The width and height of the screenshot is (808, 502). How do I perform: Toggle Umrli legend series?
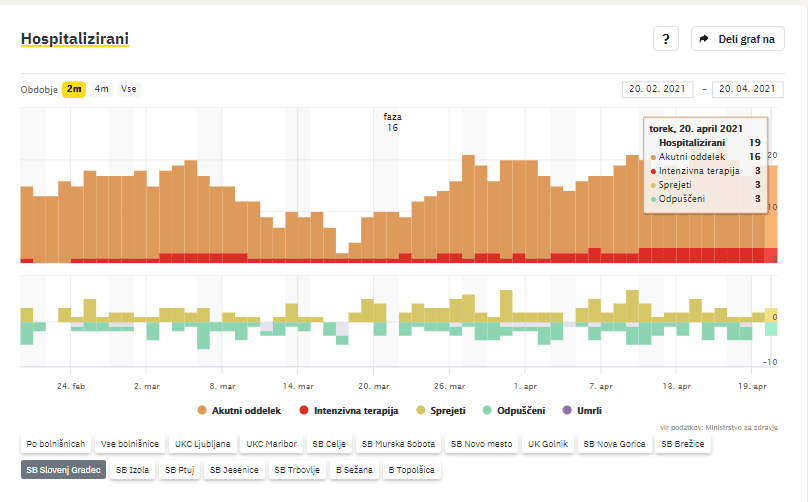pyautogui.click(x=582, y=410)
